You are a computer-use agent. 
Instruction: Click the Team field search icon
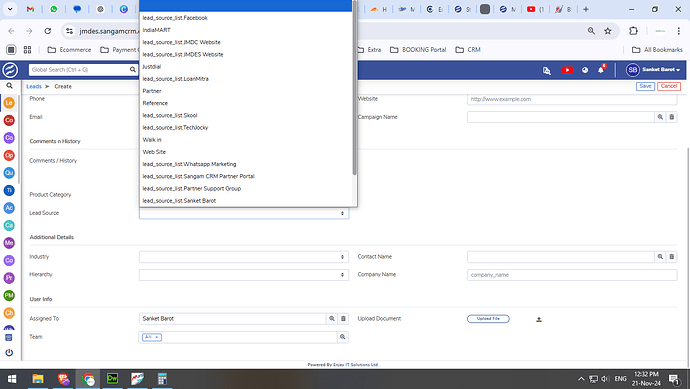tap(342, 337)
